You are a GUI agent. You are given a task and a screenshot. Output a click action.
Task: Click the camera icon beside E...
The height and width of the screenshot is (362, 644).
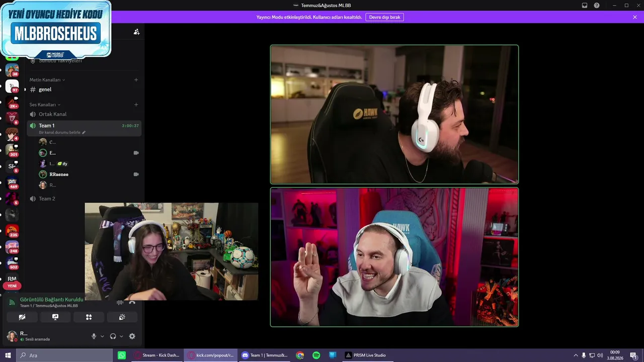point(136,153)
